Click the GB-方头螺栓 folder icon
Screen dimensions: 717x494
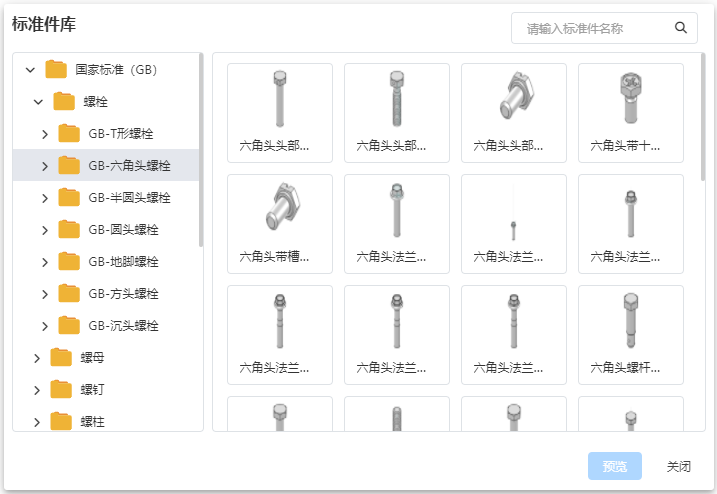(x=69, y=294)
